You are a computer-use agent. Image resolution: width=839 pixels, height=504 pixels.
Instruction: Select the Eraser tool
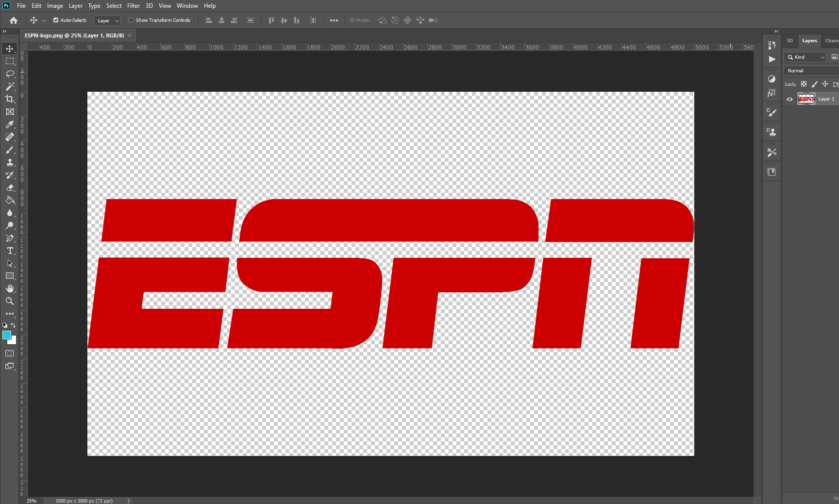(x=10, y=187)
